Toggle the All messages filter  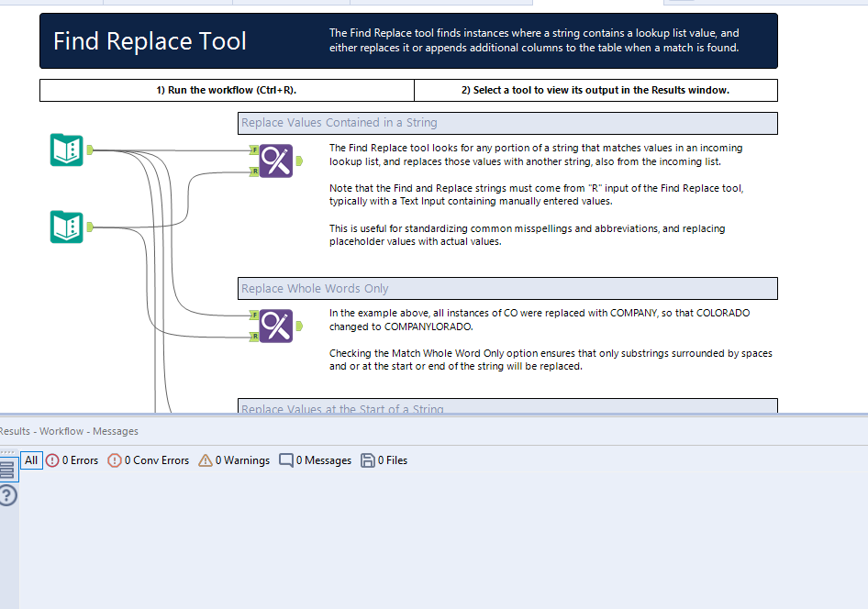point(30,460)
